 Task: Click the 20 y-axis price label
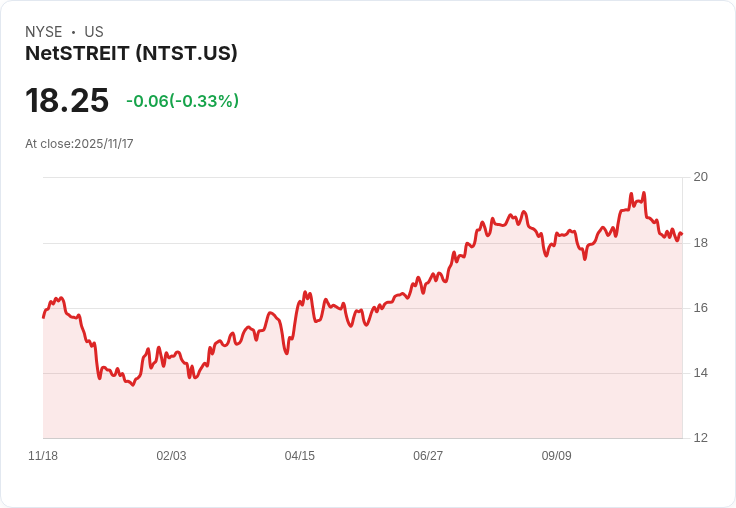tap(701, 177)
